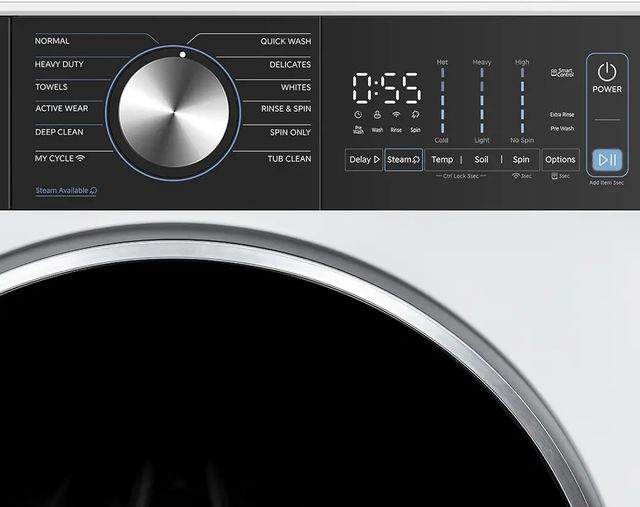Click the cycle selector knob
Screen dimensions: 640x507
174,112
